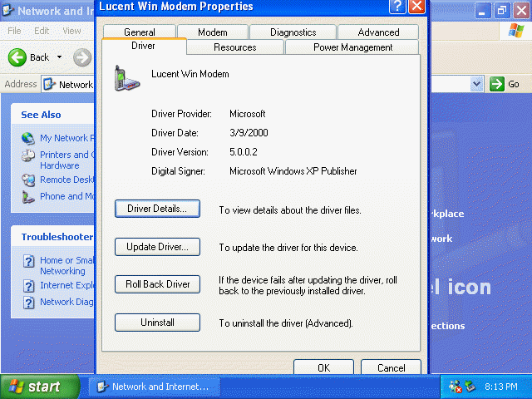Click the greyed Forward arrow icon
532x399 pixels.
pos(82,57)
